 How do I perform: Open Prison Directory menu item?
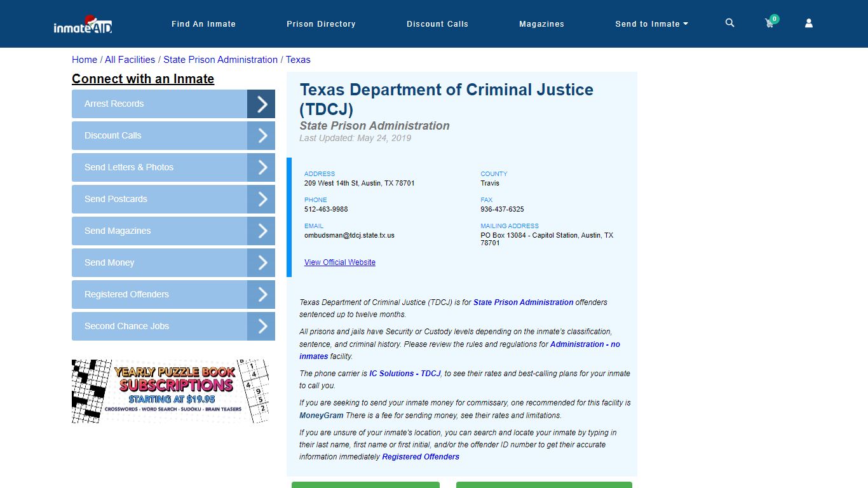pyautogui.click(x=321, y=24)
